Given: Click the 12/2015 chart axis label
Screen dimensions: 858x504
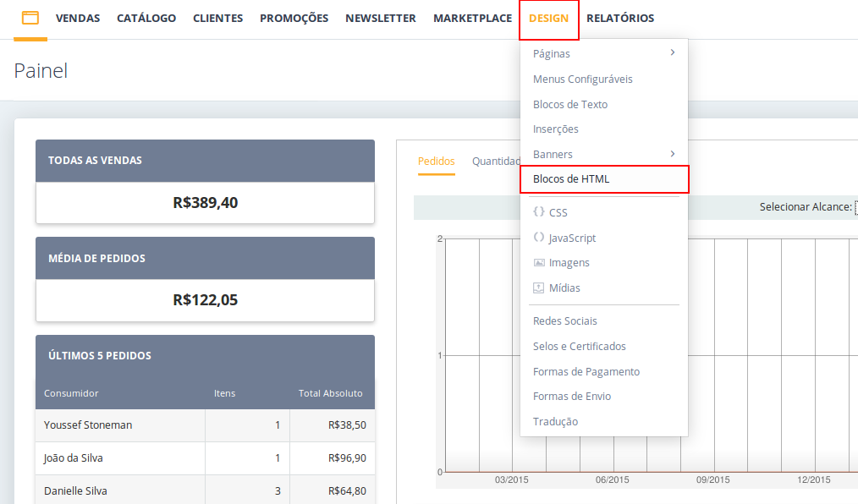Looking at the screenshot, I should [813, 479].
